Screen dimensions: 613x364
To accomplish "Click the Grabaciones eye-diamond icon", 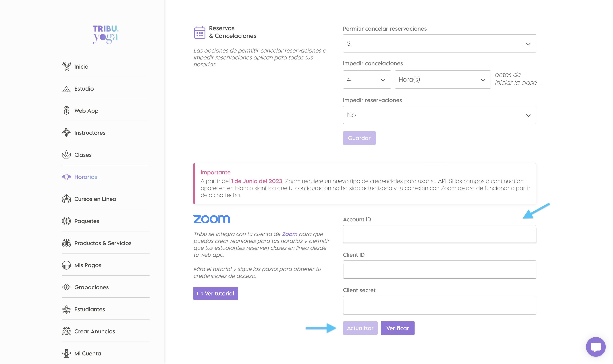I will (x=66, y=287).
